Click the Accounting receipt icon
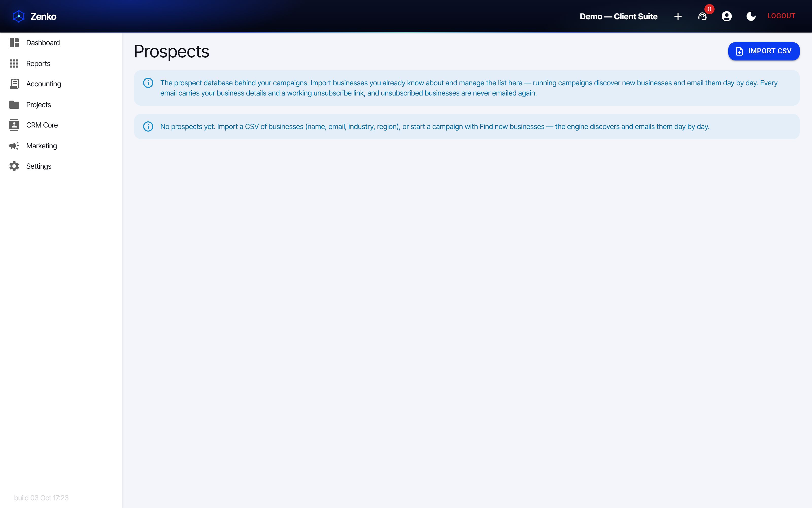 coord(14,84)
